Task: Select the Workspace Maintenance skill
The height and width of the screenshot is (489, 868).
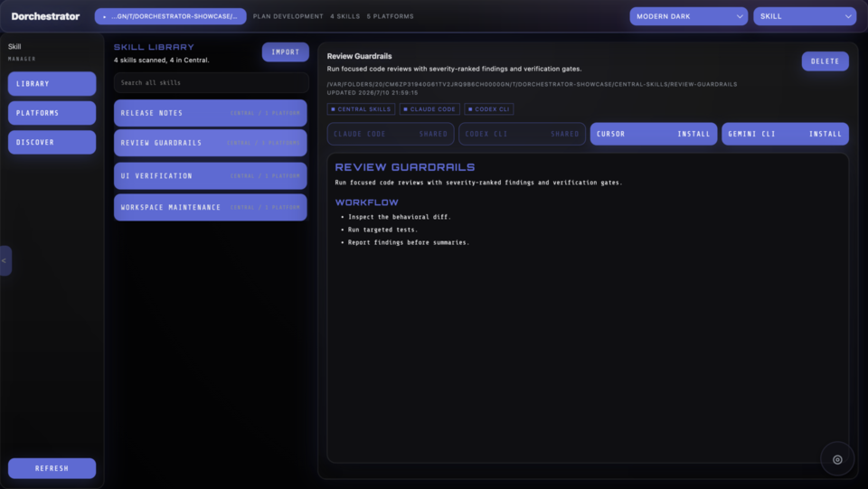Action: pos(211,207)
